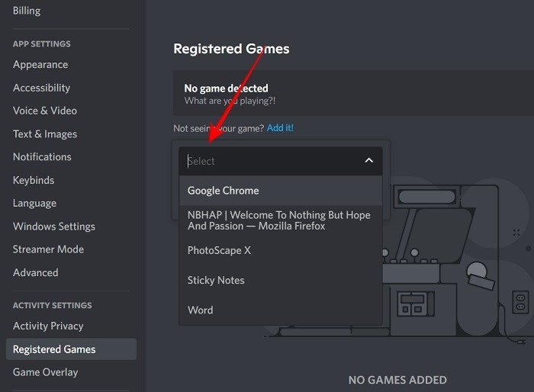Choose PhotoScape X from the list
This screenshot has width=534, height=392.
pos(281,250)
